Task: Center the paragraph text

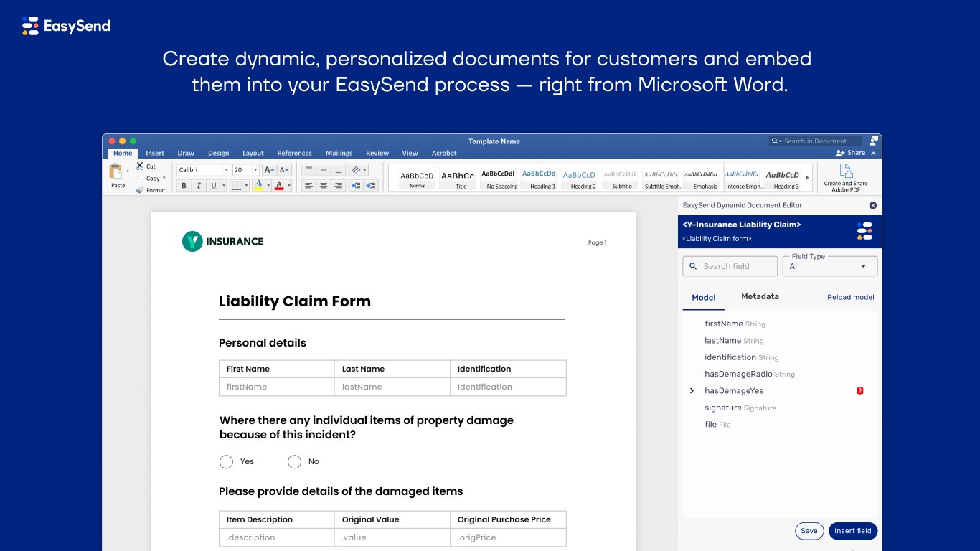Action: (x=324, y=186)
